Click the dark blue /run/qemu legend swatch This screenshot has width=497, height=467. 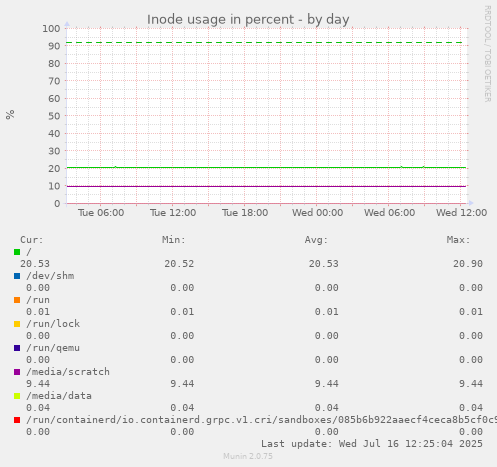(17, 348)
